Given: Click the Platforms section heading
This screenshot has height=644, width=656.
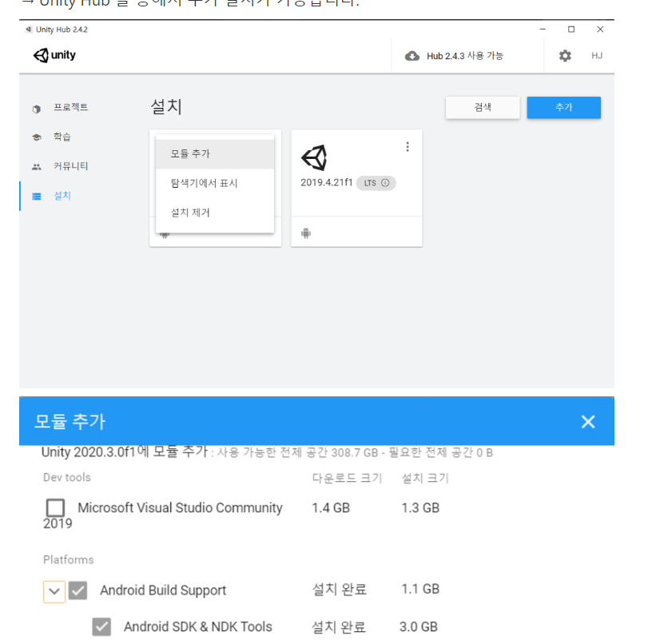Looking at the screenshot, I should (69, 560).
